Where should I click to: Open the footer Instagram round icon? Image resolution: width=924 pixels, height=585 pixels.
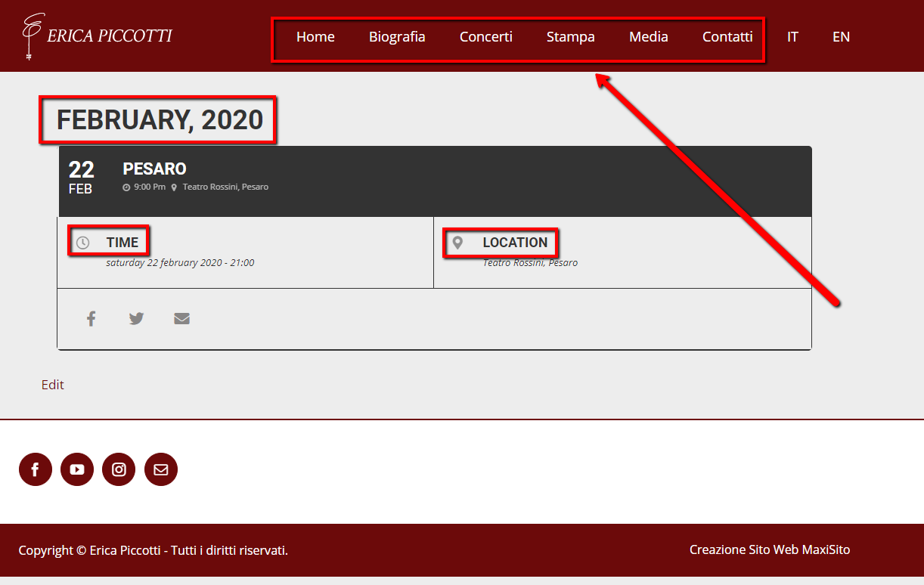coord(119,469)
